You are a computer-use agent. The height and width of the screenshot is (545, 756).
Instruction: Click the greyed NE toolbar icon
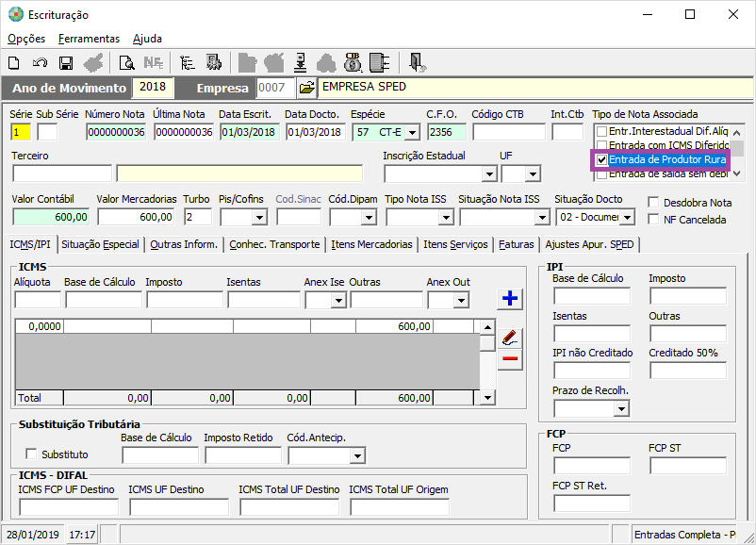click(154, 62)
